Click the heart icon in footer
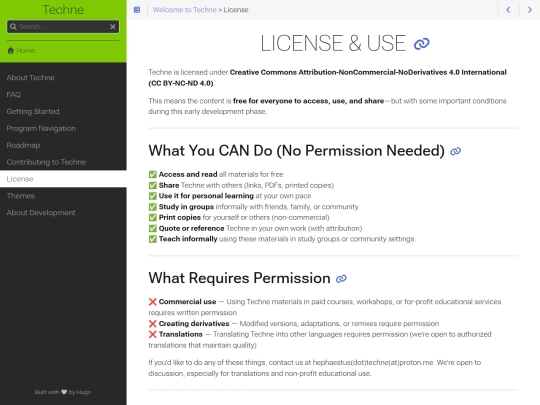Screen dimensions: 540x405 pyautogui.click(x=64, y=392)
